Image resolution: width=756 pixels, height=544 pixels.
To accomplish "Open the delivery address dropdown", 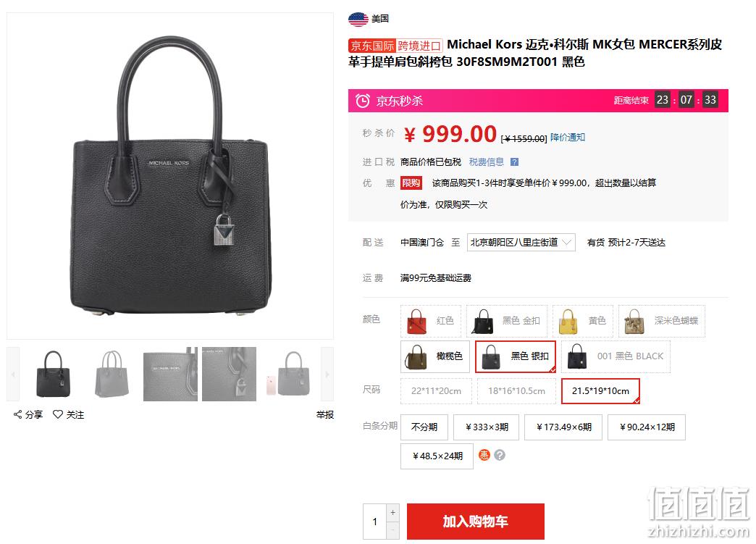I will pos(521,242).
